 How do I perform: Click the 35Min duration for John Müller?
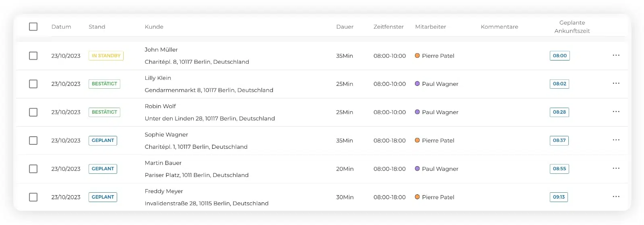click(x=345, y=56)
